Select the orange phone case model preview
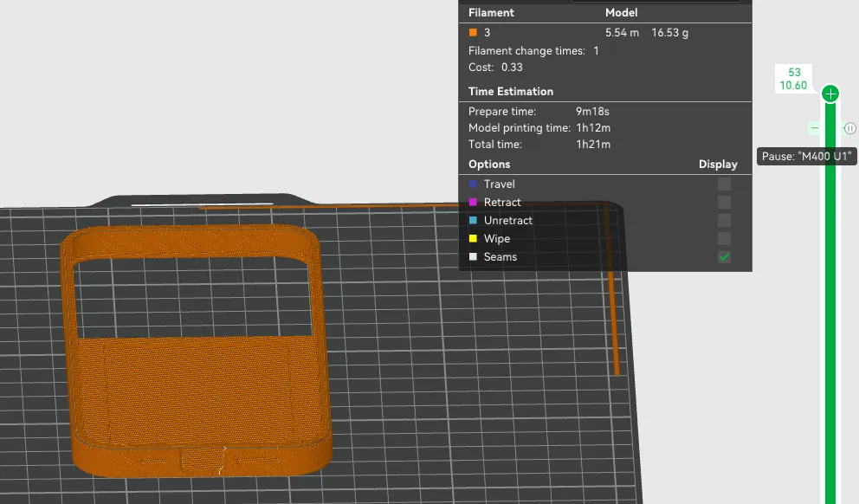859x504 pixels. click(x=196, y=351)
